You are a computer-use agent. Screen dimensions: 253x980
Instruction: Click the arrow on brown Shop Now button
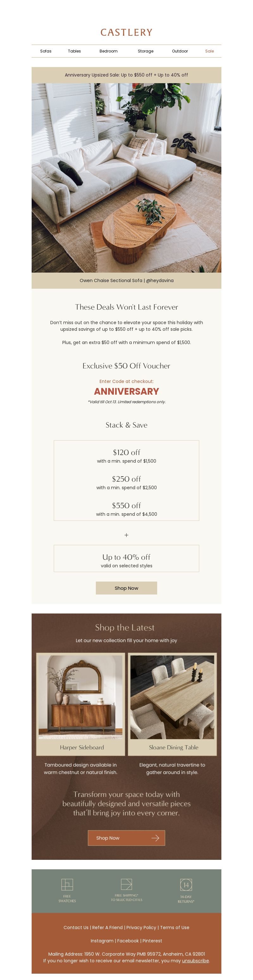pos(155,838)
